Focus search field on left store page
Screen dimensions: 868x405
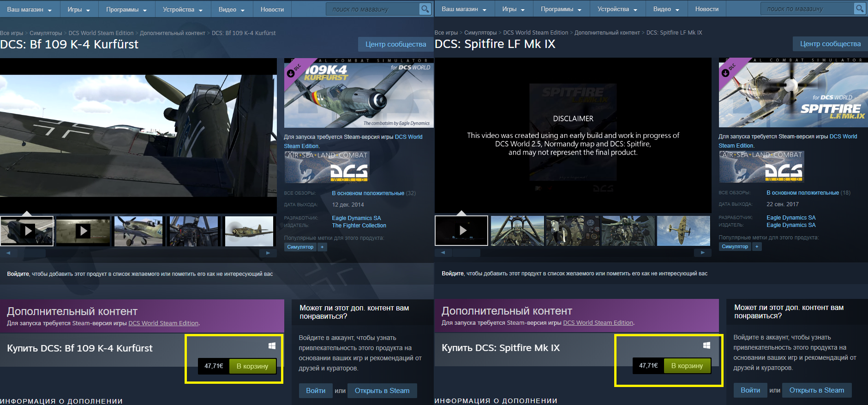click(x=373, y=9)
